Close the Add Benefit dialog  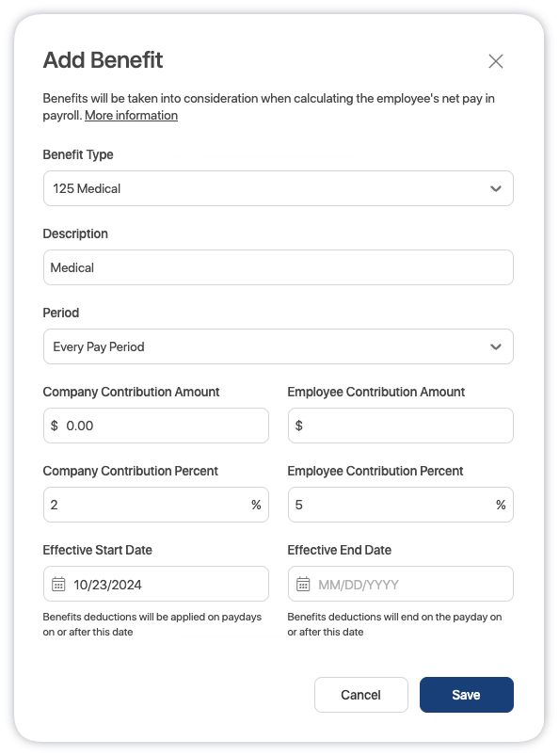click(x=495, y=61)
